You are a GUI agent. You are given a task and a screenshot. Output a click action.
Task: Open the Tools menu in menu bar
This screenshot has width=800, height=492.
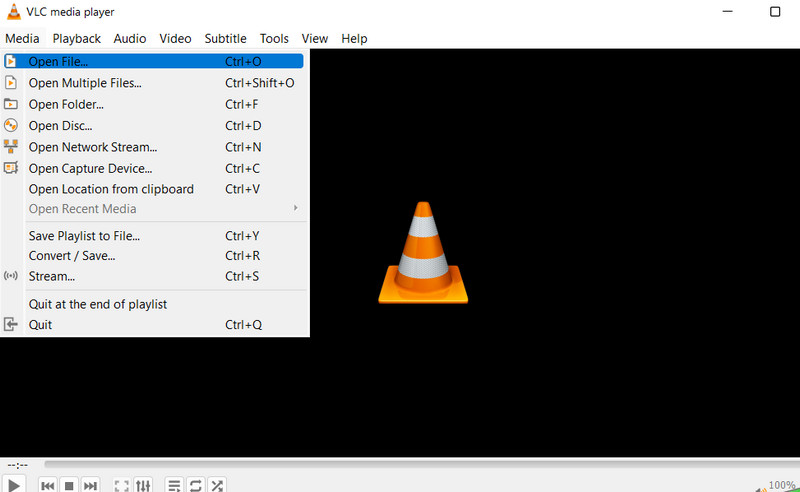click(274, 38)
